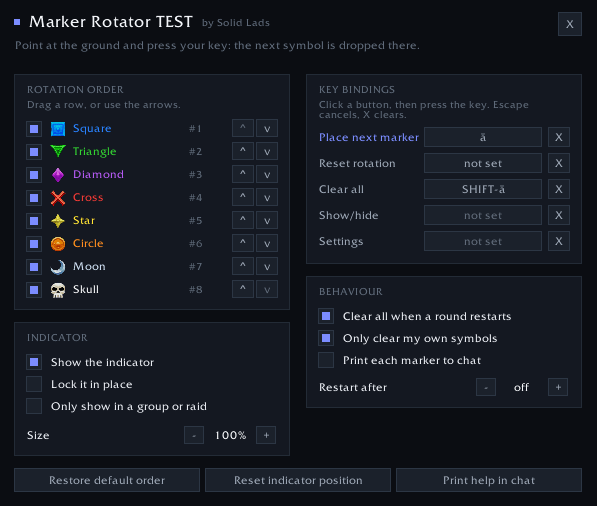Click the blue Square marker icon
Image resolution: width=597 pixels, height=506 pixels.
(x=58, y=129)
